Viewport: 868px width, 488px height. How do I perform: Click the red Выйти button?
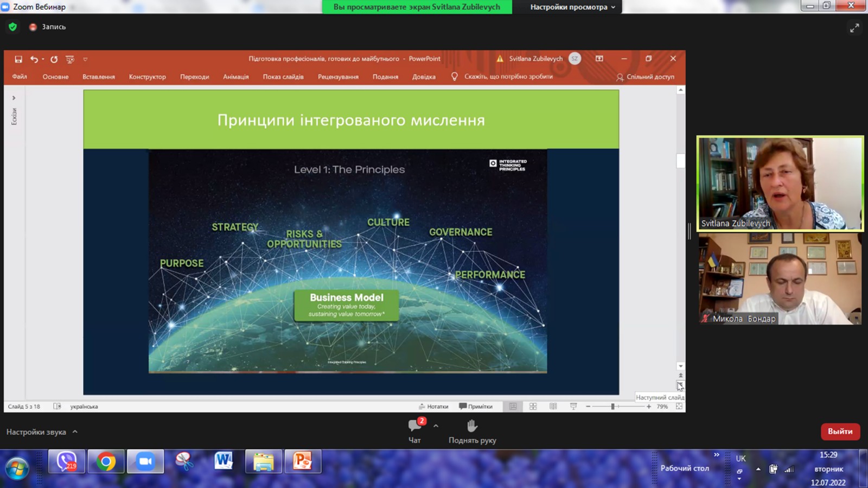point(840,432)
